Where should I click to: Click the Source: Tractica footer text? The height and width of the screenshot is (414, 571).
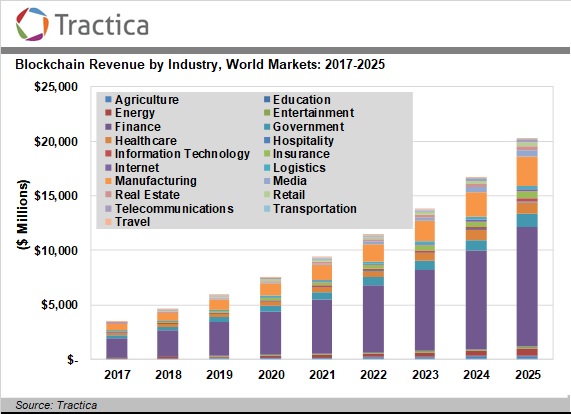point(56,405)
